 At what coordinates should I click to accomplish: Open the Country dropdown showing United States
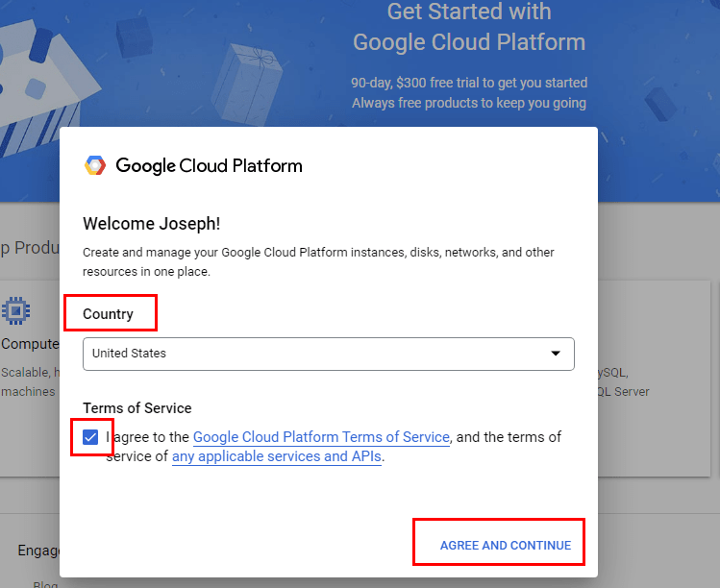pyautogui.click(x=329, y=354)
